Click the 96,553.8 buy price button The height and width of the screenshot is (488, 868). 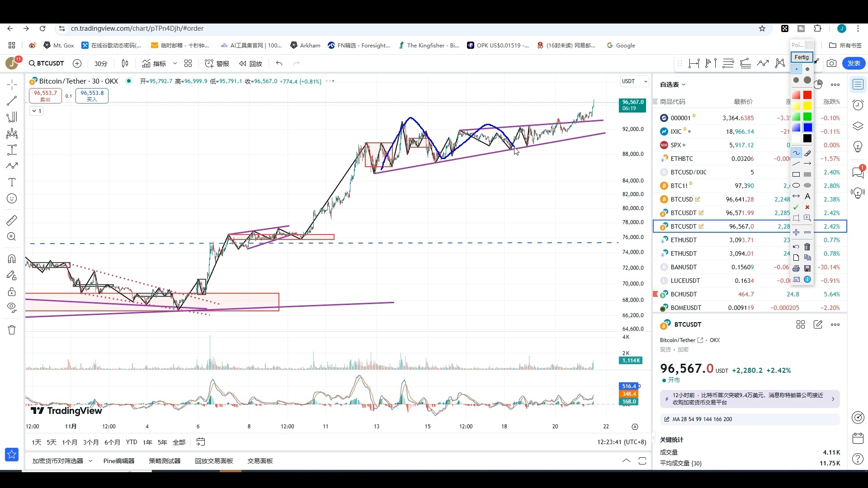(92, 95)
